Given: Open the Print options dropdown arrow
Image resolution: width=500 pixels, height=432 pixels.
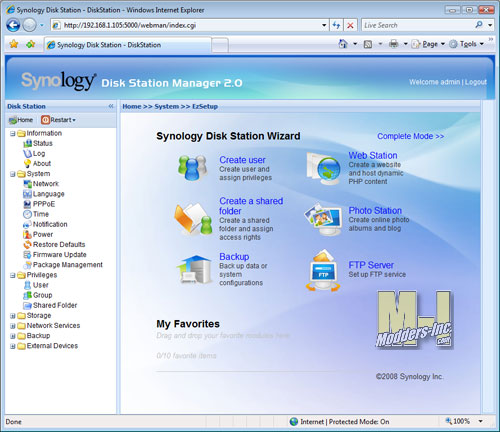Looking at the screenshot, I should (x=406, y=44).
